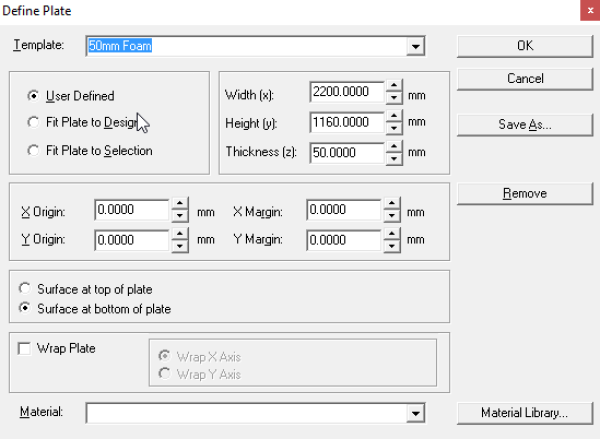Viewport: 600px width, 439px height.
Task: Increase the Width (x) spinner value
Action: pos(394,87)
